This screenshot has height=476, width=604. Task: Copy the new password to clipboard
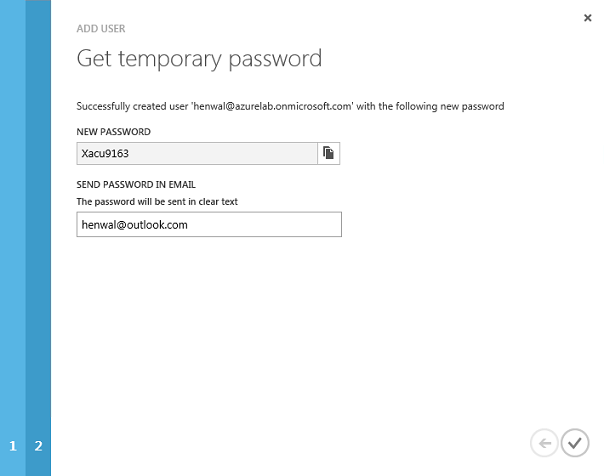pyautogui.click(x=329, y=153)
